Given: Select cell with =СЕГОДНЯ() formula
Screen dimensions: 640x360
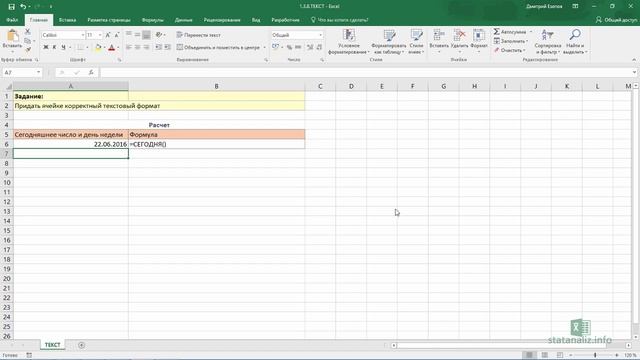Looking at the screenshot, I should pyautogui.click(x=217, y=144).
